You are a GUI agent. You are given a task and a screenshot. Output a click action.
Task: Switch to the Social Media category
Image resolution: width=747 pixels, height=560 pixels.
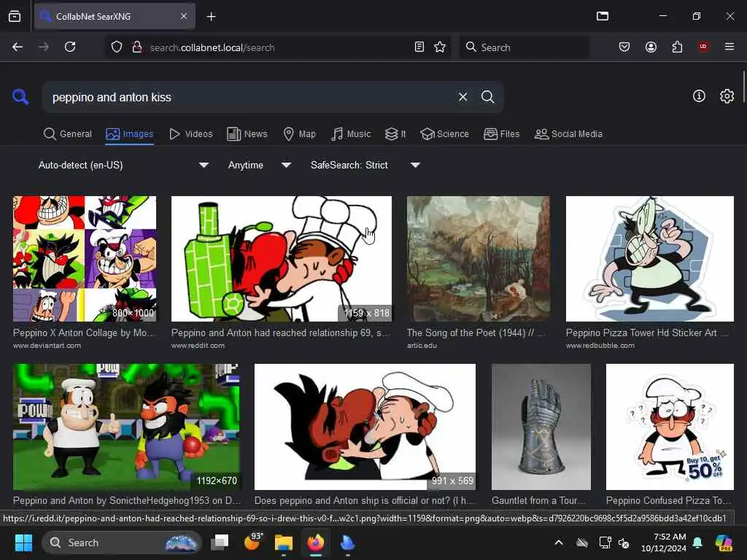(568, 134)
